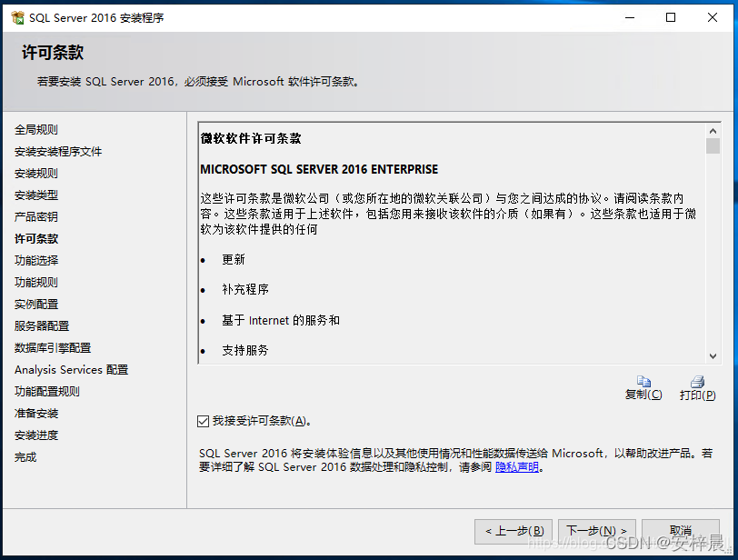Select 准备安装 in the sidebar
738x560 pixels.
pyautogui.click(x=36, y=413)
